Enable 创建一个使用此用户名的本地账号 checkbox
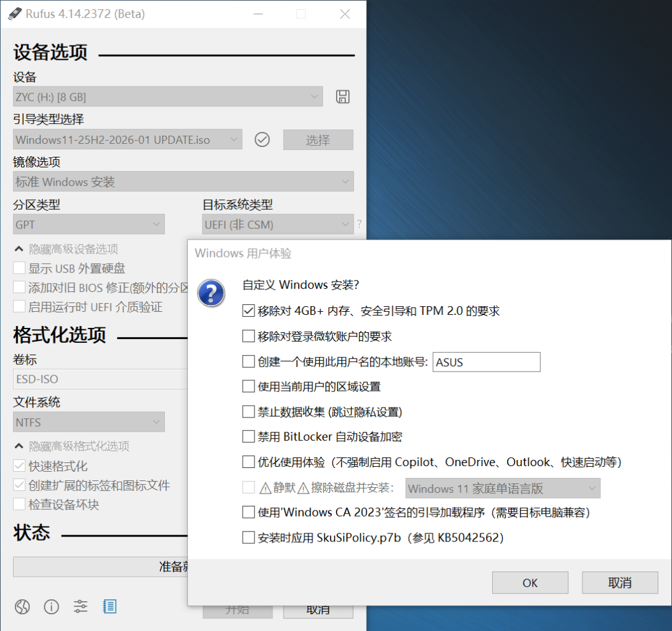Screen dimensions: 672x631 click(x=248, y=362)
